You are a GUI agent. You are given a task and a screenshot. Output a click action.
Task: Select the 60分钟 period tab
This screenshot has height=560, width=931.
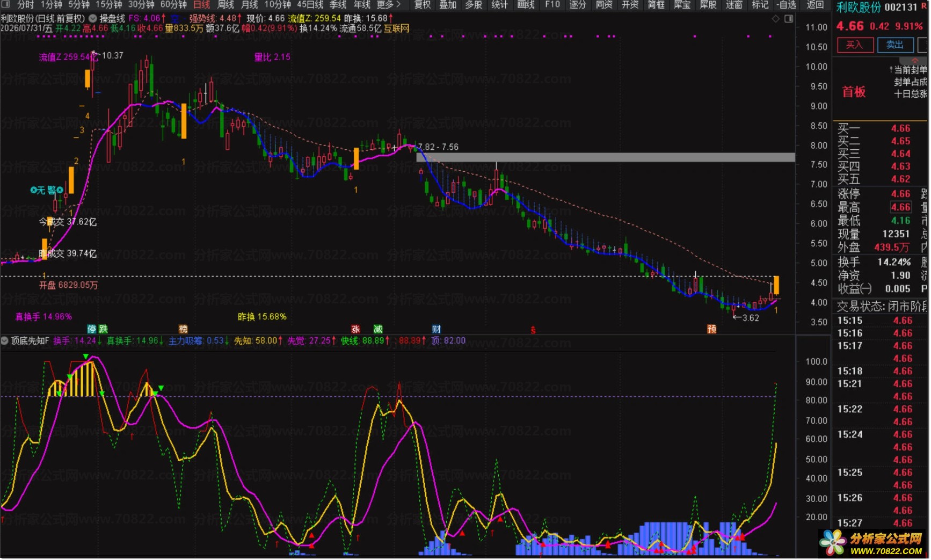pyautogui.click(x=173, y=5)
